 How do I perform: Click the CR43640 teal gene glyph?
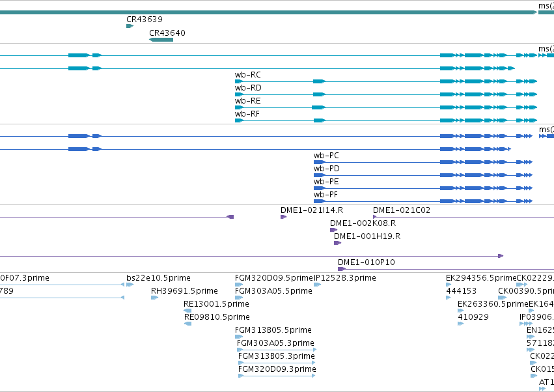(x=161, y=40)
